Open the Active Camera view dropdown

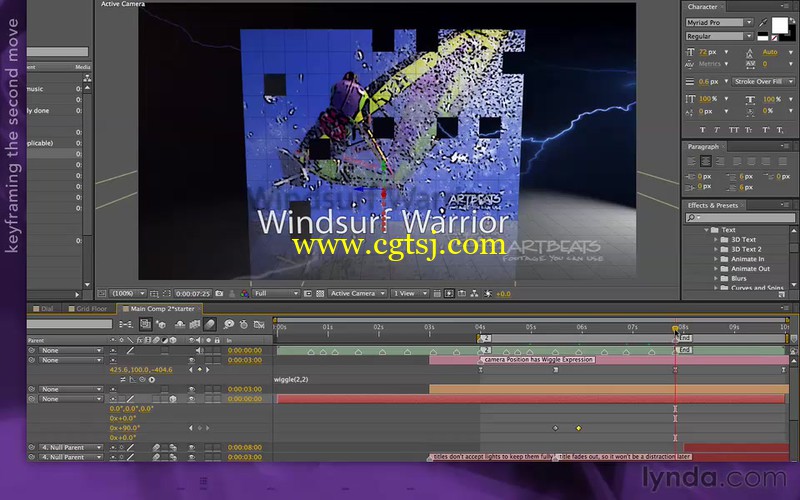click(357, 293)
